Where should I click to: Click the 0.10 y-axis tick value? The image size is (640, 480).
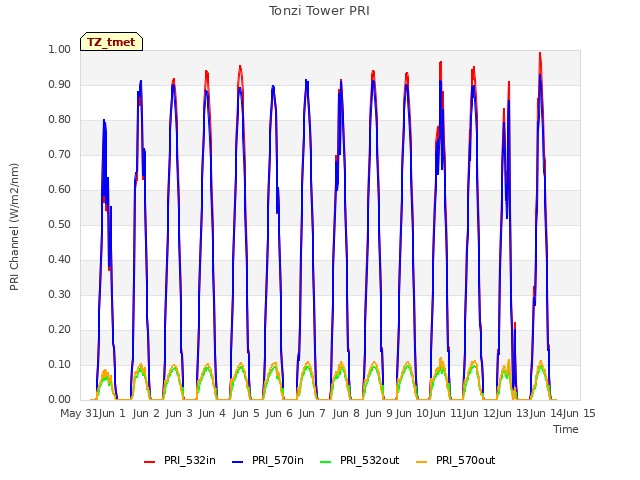pos(60,364)
